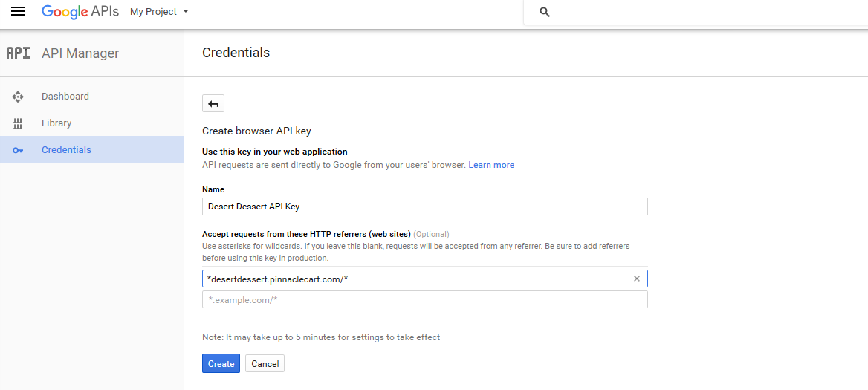Open the Learn more link
868x390 pixels.
tap(491, 165)
